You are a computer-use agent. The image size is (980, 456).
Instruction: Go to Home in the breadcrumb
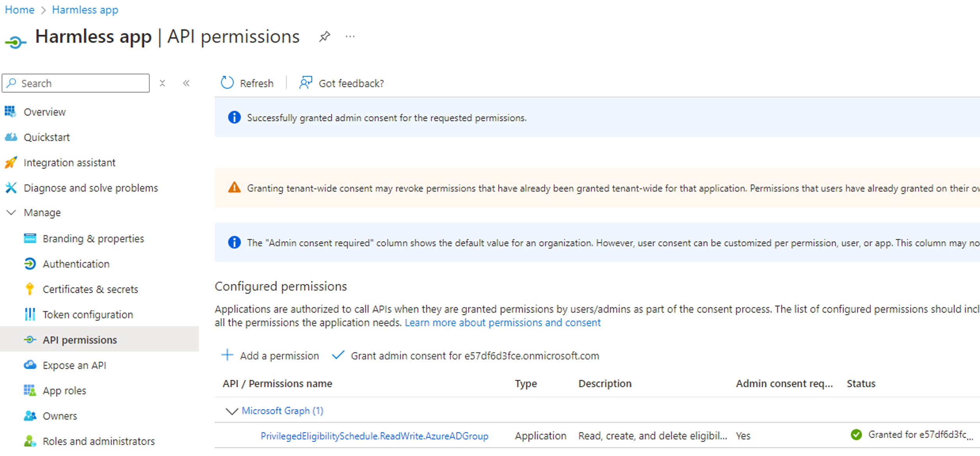[20, 10]
